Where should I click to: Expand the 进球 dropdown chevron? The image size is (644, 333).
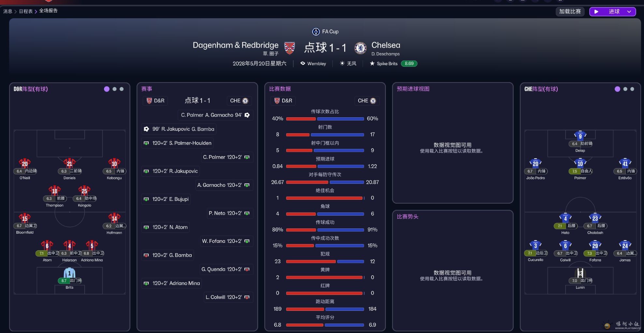[629, 12]
